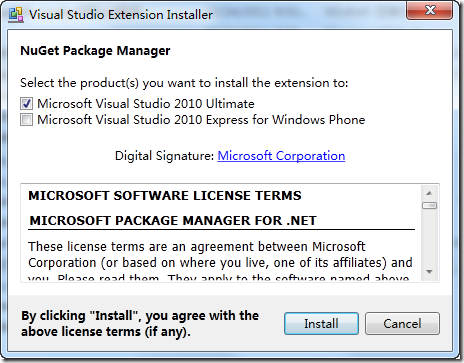The height and width of the screenshot is (363, 464).
Task: Click the license terms scrollbar thumb
Action: [429, 206]
